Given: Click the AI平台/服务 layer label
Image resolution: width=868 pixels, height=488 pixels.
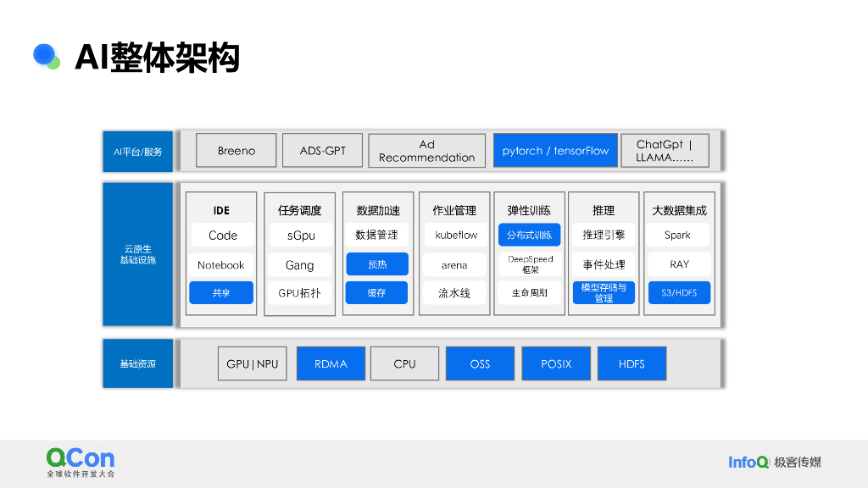Looking at the screenshot, I should [137, 152].
